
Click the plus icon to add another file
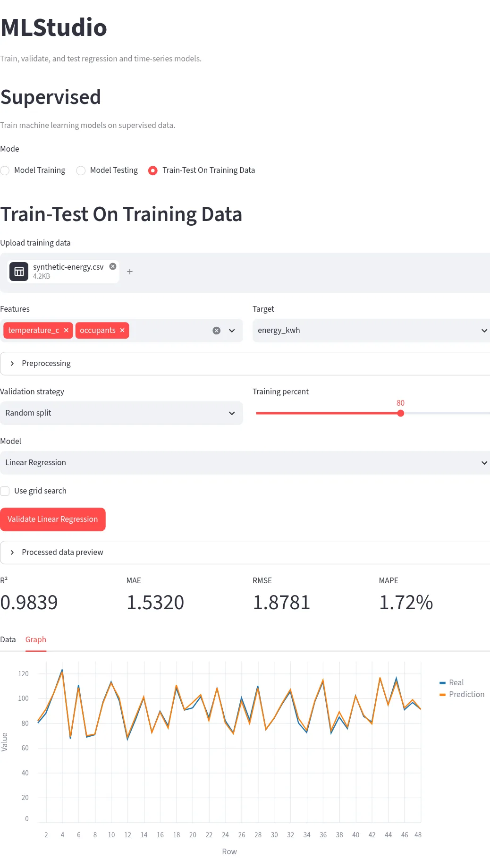pos(130,272)
